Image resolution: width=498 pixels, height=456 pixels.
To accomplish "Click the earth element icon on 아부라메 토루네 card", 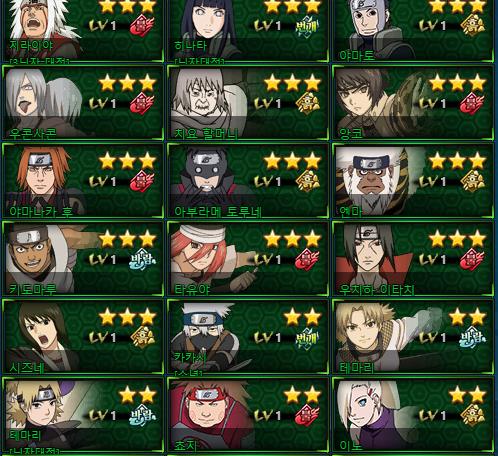I will click(307, 181).
